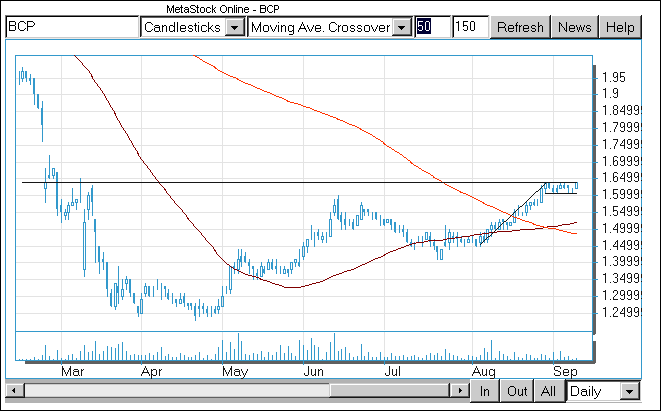Click the Aug label on the date axis

484,371
